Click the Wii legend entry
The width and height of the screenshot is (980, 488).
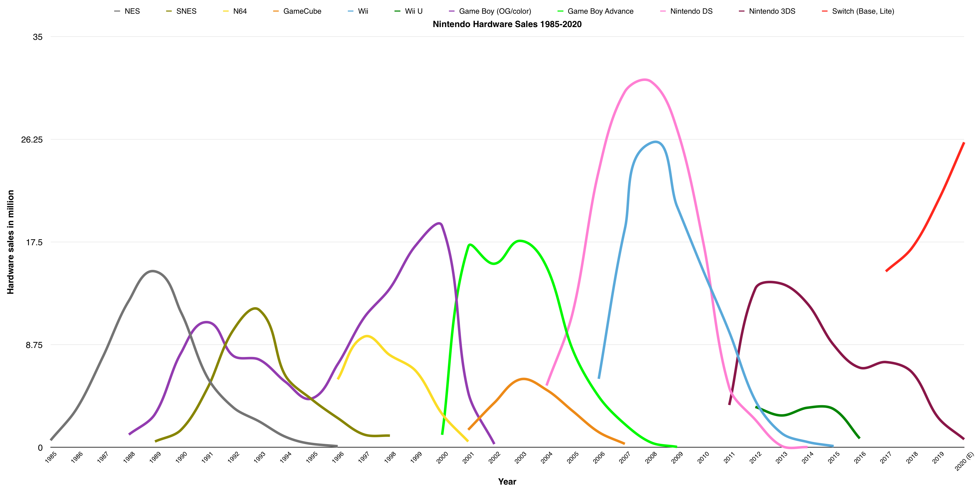(363, 11)
